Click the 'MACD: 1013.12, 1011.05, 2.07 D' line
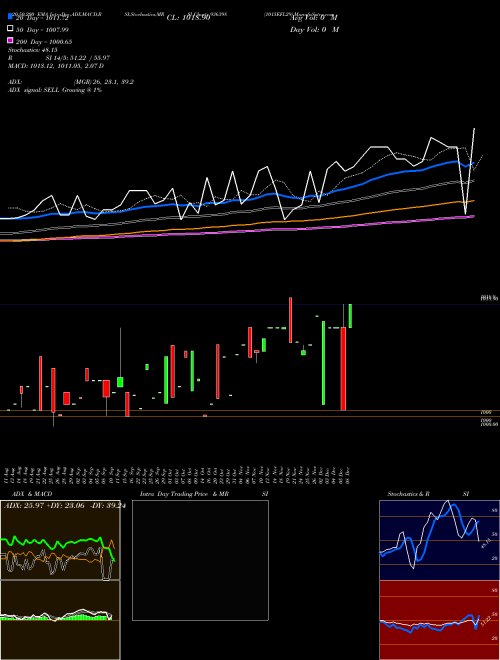 [56, 66]
